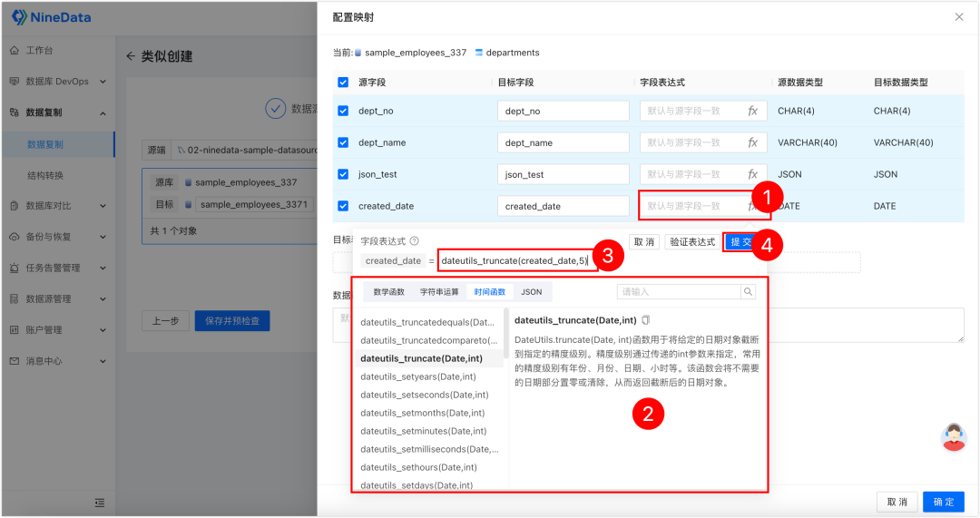The image size is (980, 518).
Task: Click the 任务告警管理 alarm icon
Action: [15, 268]
